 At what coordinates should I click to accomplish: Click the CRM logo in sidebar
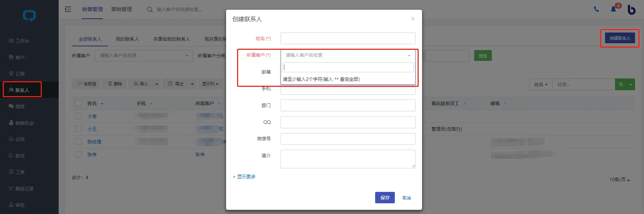[29, 16]
